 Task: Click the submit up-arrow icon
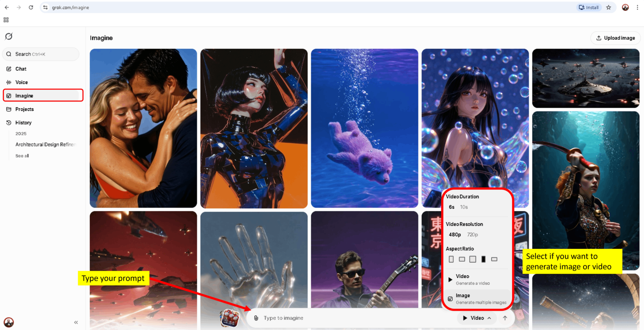505,318
